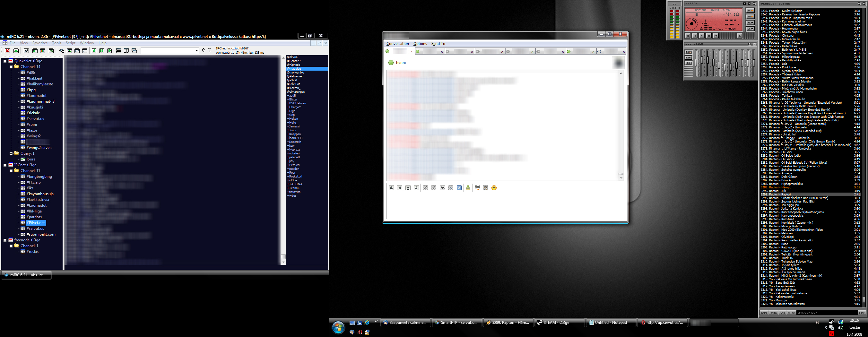The width and height of the screenshot is (868, 337).
Task: Click the song seek bar in the player
Action: pyautogui.click(x=699, y=14)
